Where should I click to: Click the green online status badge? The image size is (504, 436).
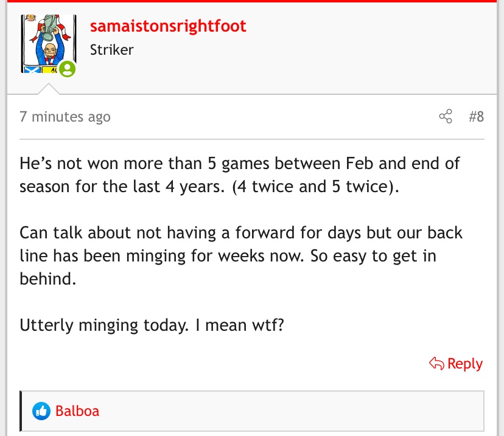coord(67,69)
